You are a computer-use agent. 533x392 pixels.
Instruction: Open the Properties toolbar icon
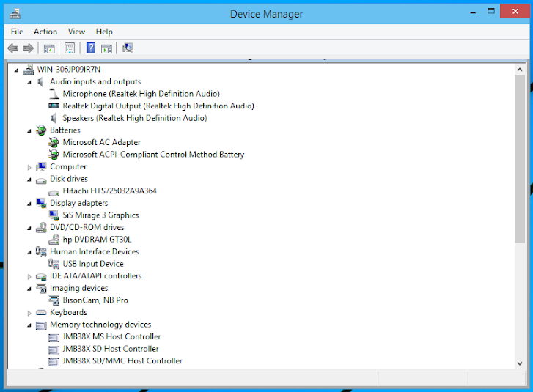(70, 48)
